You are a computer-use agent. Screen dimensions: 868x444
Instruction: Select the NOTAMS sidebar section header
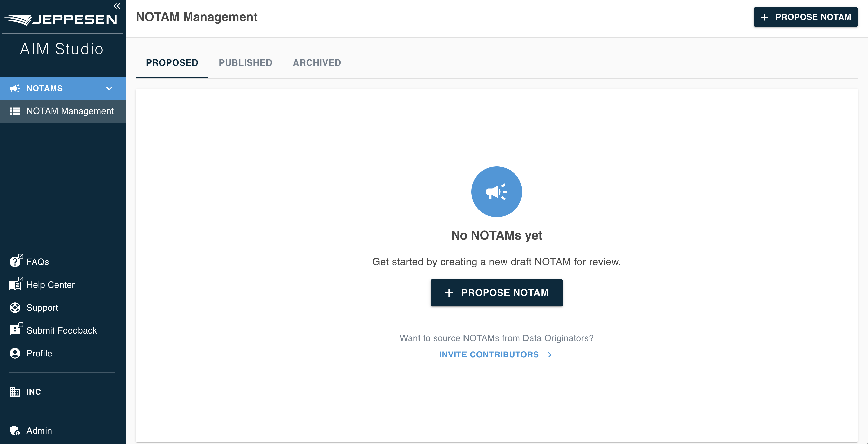63,89
